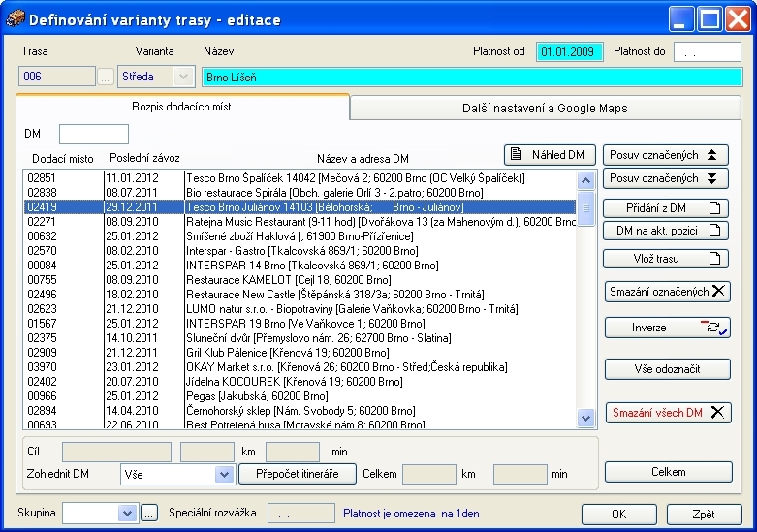Open the Zohlednit DM dropdown
Viewport: 757px width, 532px height.
(224, 474)
